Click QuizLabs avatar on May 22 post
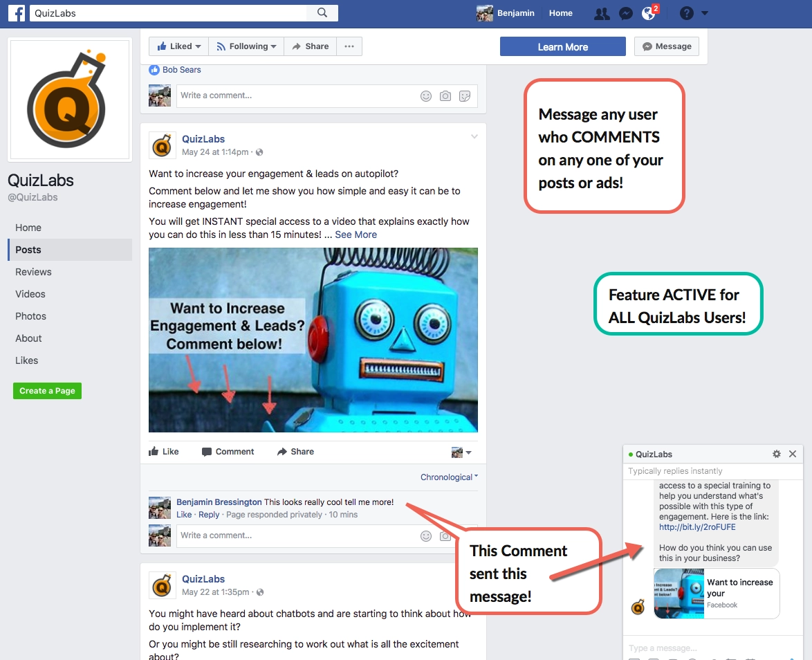 pyautogui.click(x=162, y=585)
